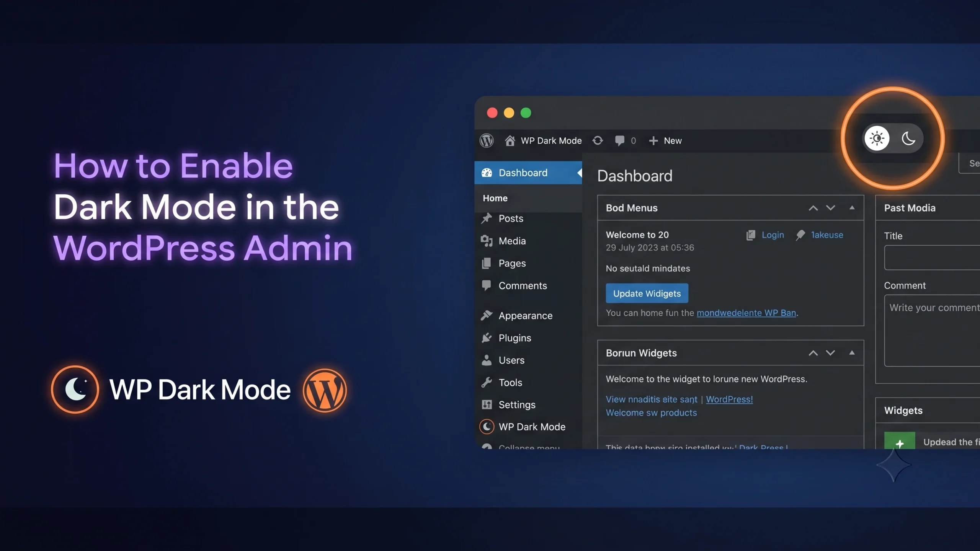
Task: Open the mondwedelente WP Ban link
Action: tap(746, 313)
